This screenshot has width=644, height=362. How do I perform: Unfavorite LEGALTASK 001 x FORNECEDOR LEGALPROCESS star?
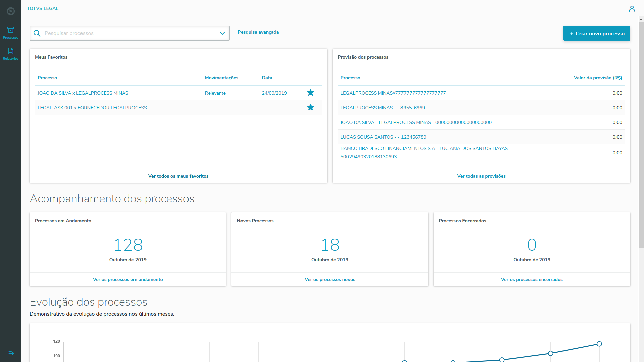[311, 108]
